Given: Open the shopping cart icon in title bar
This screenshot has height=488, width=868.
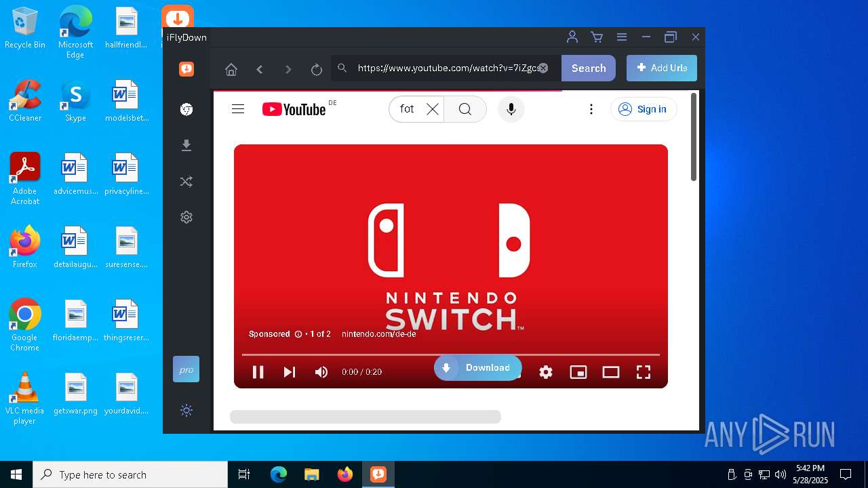Looking at the screenshot, I should (x=597, y=37).
